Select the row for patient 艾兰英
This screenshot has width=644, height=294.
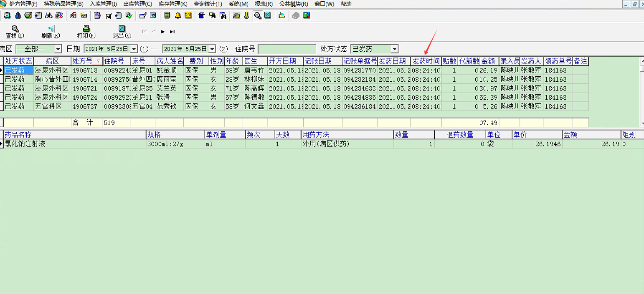[296, 88]
